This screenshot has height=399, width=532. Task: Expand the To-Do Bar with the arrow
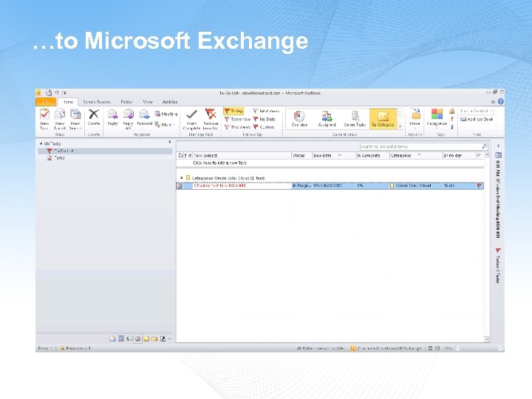498,146
